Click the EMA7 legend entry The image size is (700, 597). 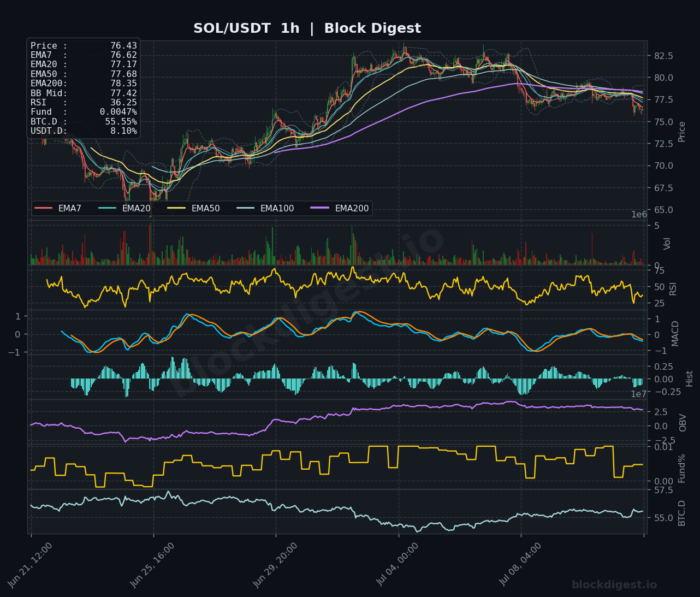pos(58,208)
